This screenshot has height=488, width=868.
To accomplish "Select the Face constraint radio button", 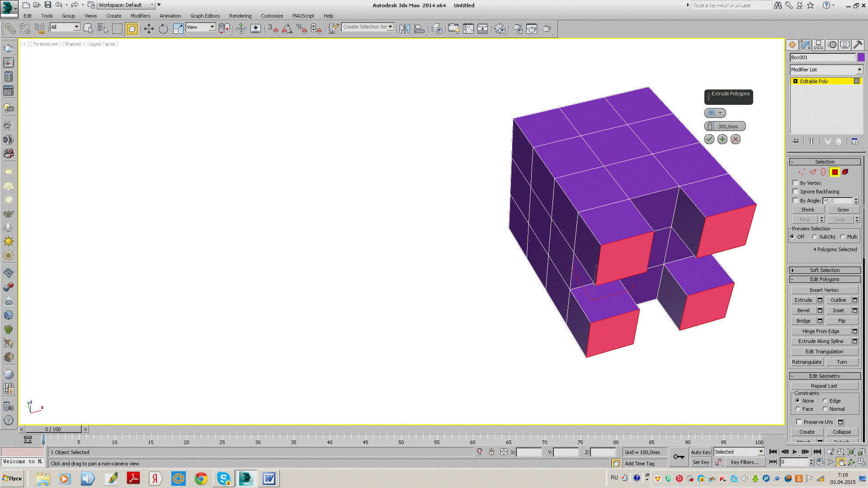I will point(798,409).
